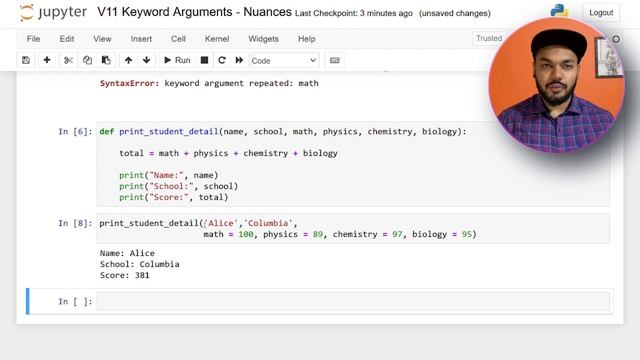This screenshot has width=640, height=360.
Task: Restart the kernel icon
Action: pos(222,60)
